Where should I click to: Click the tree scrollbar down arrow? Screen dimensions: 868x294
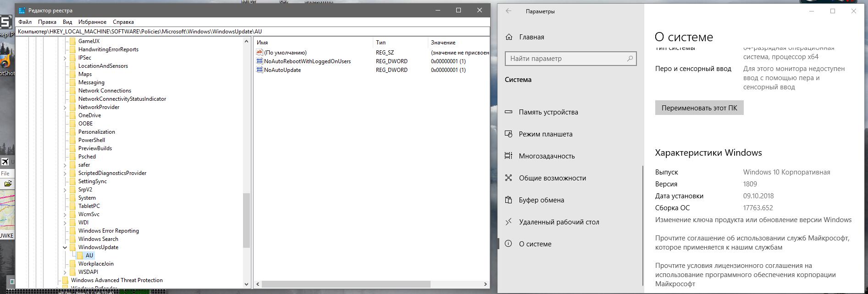click(246, 284)
